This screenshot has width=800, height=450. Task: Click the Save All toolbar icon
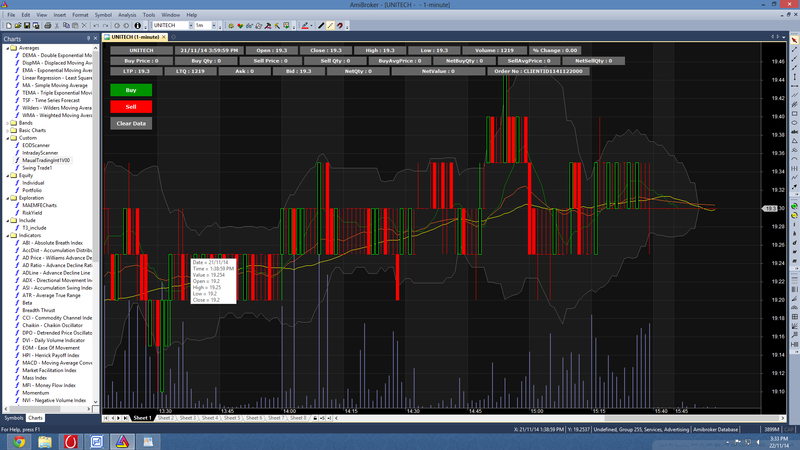[x=36, y=25]
